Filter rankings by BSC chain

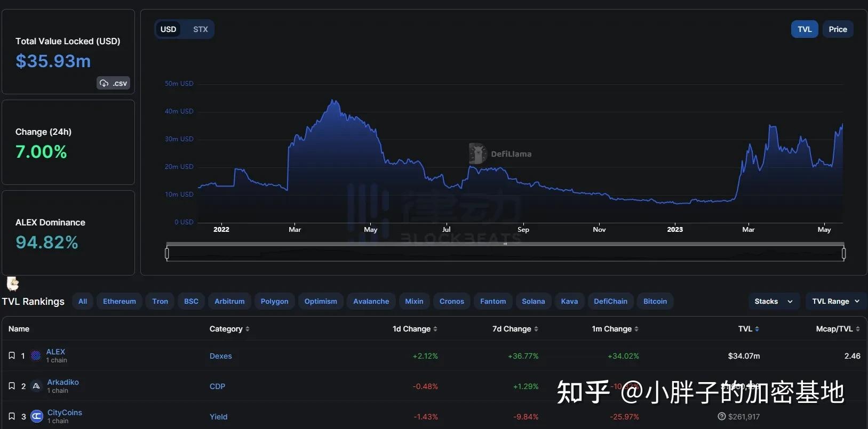(191, 301)
